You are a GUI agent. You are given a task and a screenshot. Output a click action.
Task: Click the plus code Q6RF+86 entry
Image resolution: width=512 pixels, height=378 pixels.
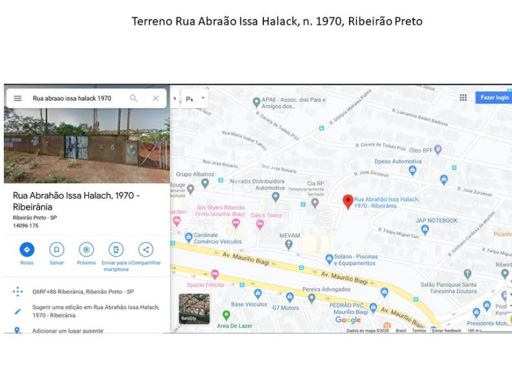coord(83,291)
